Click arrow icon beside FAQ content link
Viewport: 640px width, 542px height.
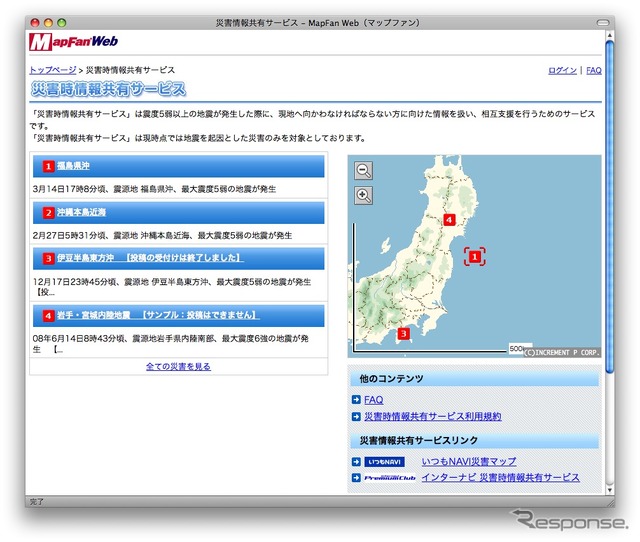[356, 400]
